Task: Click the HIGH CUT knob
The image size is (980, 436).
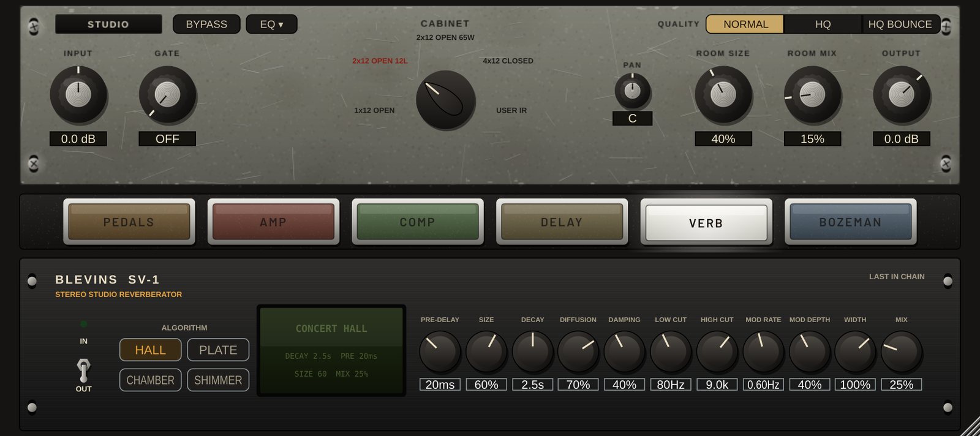Action: (717, 352)
